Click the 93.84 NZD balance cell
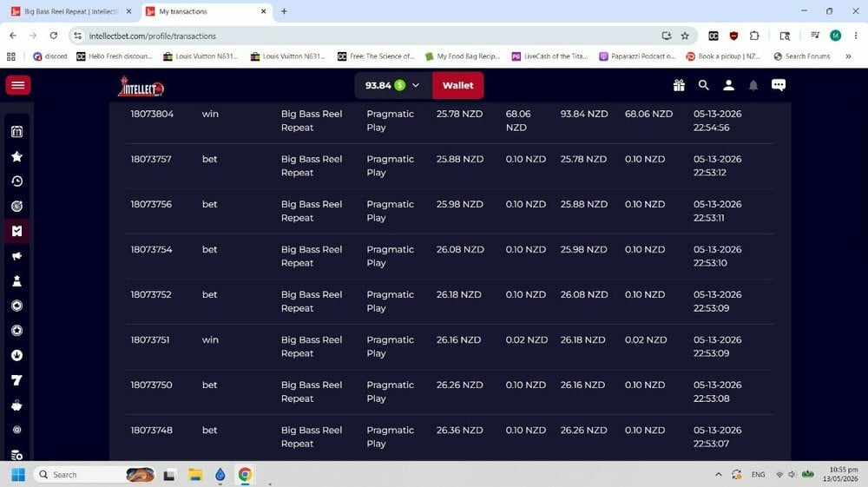 coord(584,114)
